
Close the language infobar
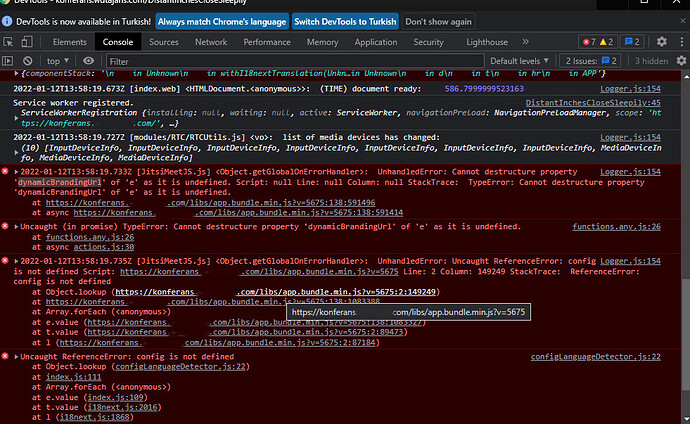tap(683, 21)
